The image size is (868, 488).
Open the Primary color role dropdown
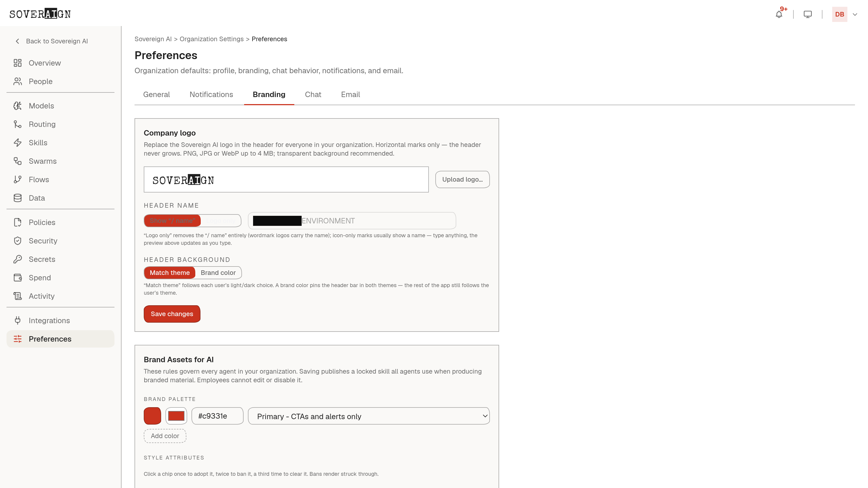369,416
